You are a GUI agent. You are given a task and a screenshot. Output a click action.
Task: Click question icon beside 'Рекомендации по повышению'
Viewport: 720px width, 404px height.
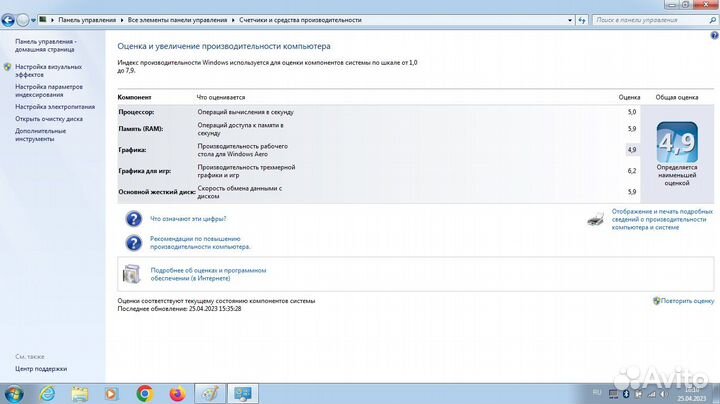134,243
